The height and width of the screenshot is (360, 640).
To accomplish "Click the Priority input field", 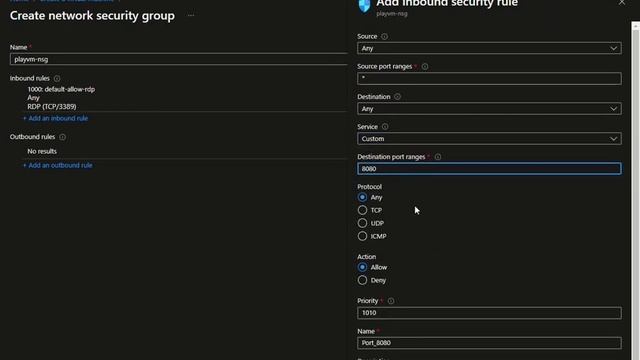I will (489, 313).
